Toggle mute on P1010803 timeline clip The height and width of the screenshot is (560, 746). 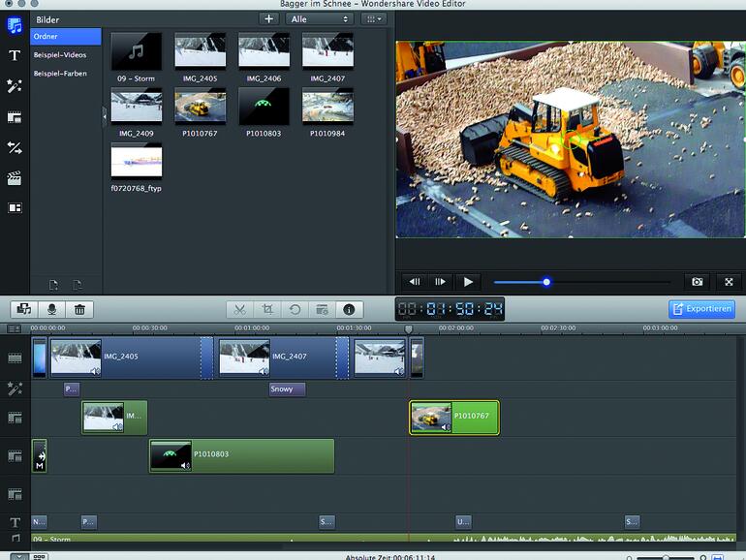pyautogui.click(x=184, y=465)
